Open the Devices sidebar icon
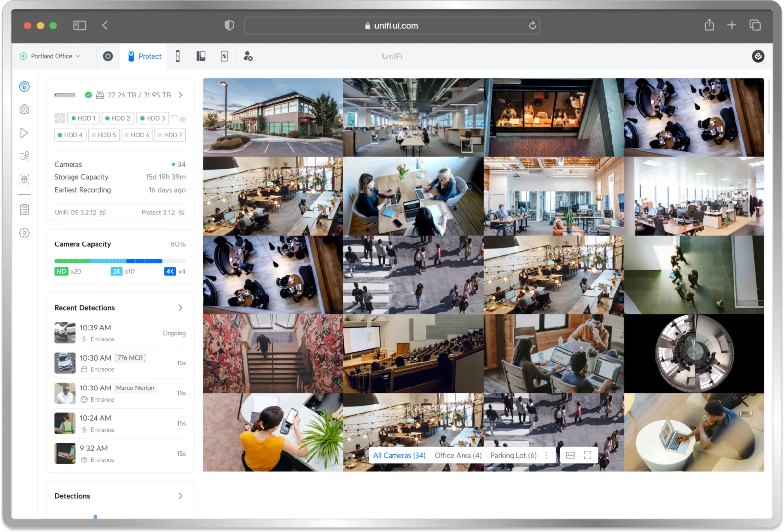Screen dimensions: 784x532 pyautogui.click(x=24, y=109)
